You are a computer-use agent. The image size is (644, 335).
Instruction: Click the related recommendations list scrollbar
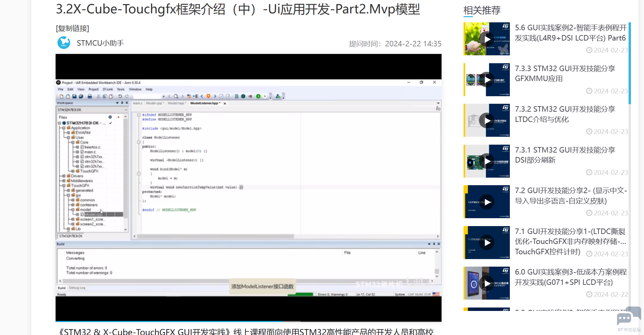pos(630,63)
